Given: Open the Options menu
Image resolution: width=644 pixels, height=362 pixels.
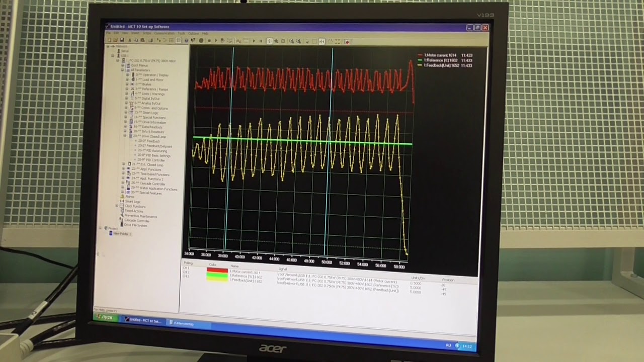Looking at the screenshot, I should coord(193,34).
